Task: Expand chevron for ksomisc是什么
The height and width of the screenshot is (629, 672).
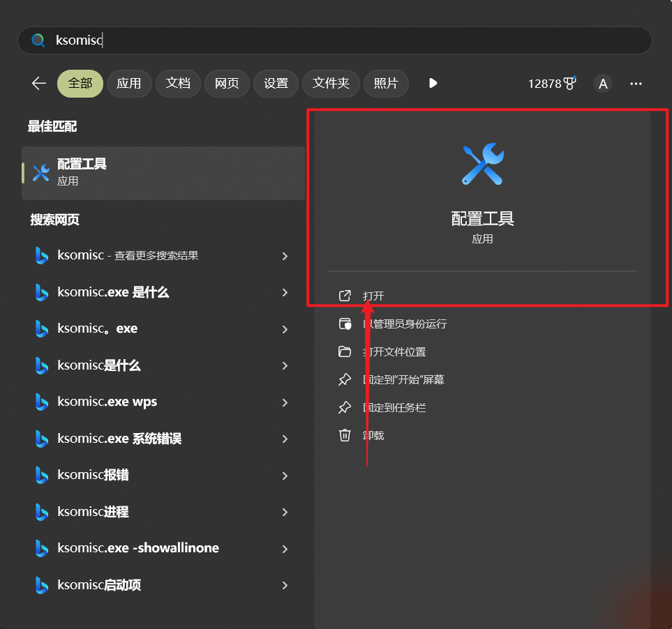Action: [285, 365]
